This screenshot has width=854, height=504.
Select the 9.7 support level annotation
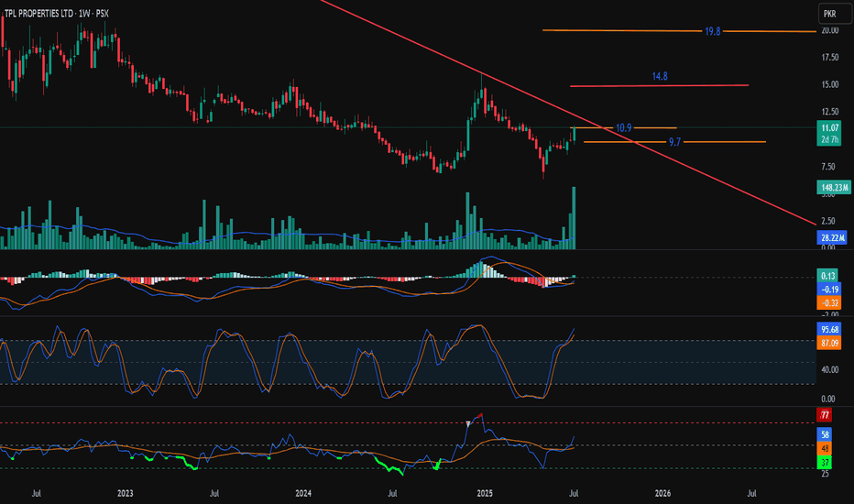click(674, 142)
